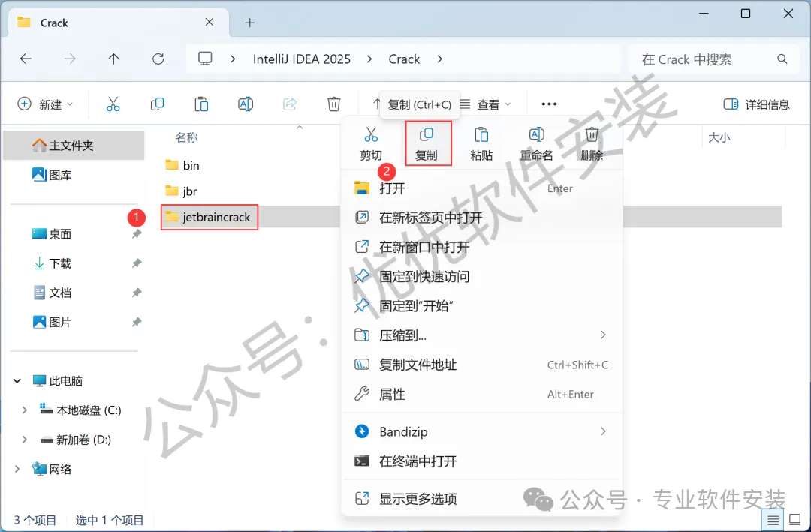Go forward with the right arrow
The width and height of the screenshot is (811, 532).
(69, 59)
